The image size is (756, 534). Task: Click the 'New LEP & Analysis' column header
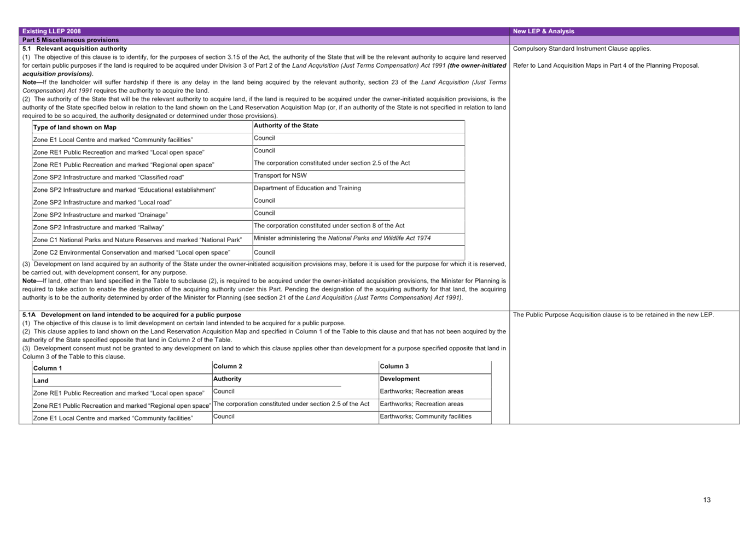(543, 31)
